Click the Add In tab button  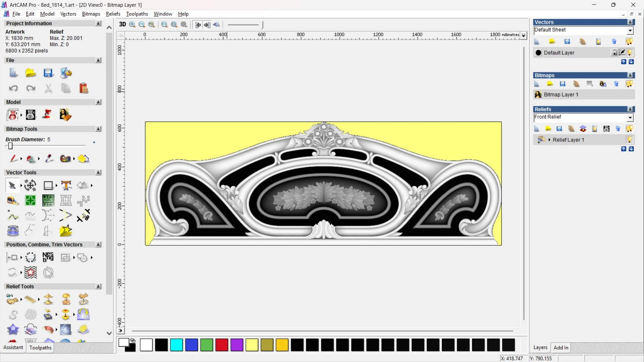pyautogui.click(x=561, y=348)
